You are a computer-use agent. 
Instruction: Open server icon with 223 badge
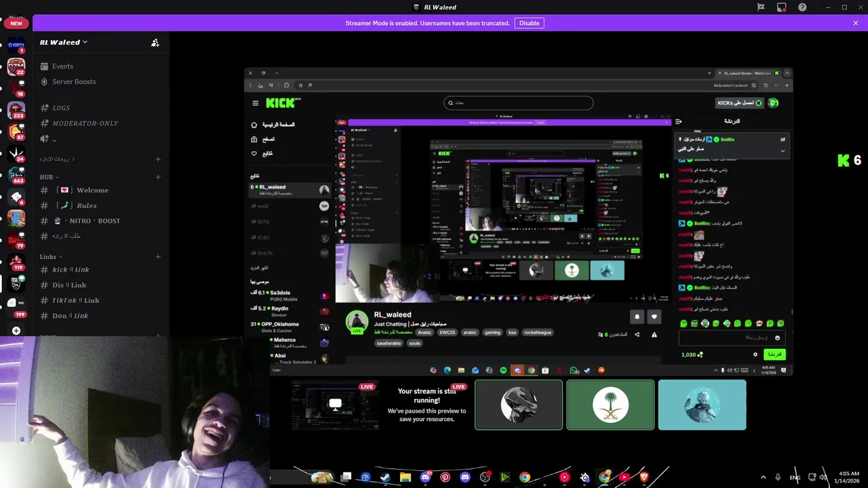pos(16,110)
